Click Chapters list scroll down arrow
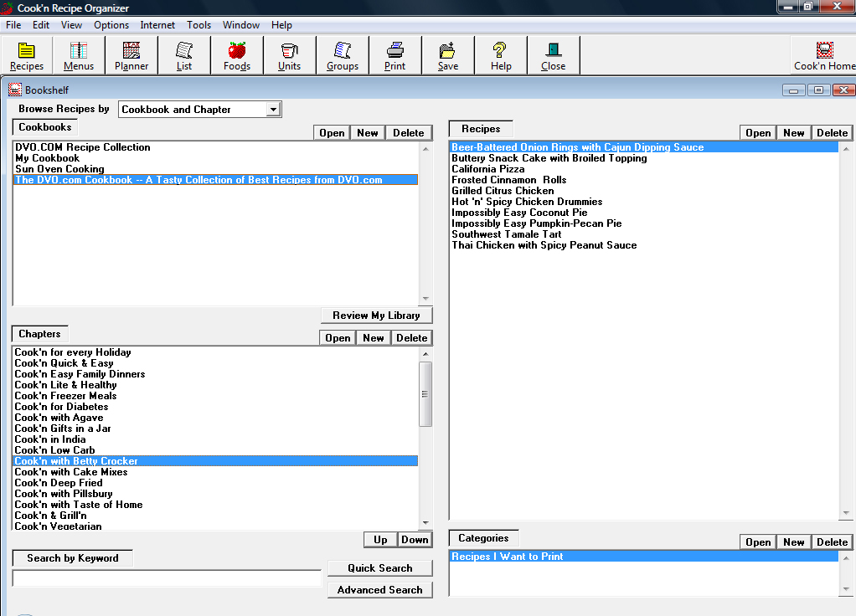 (425, 523)
